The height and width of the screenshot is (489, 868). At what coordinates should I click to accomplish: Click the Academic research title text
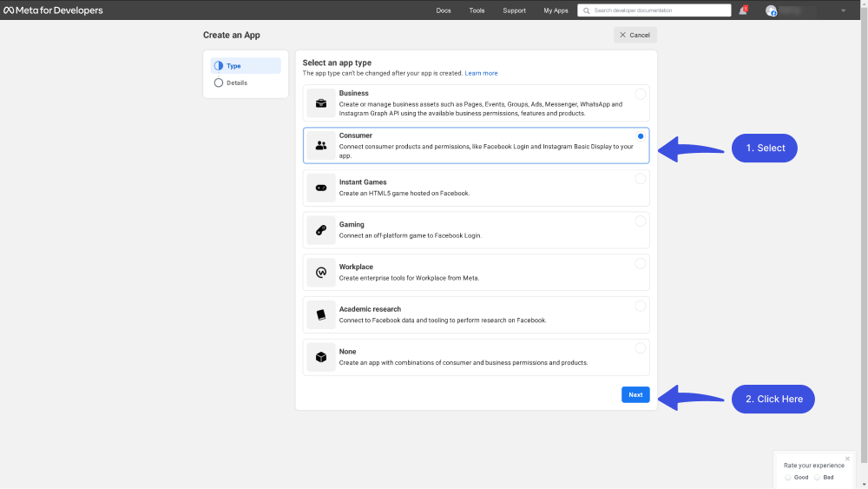pos(370,309)
